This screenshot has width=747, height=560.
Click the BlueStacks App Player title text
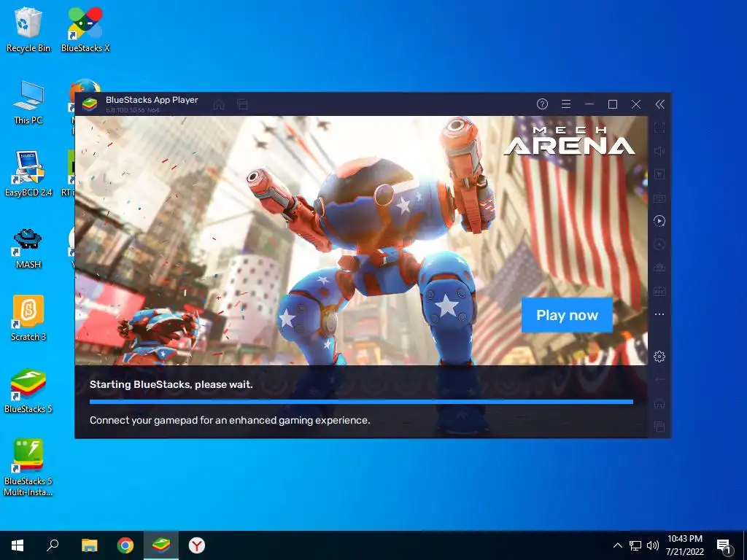152,99
